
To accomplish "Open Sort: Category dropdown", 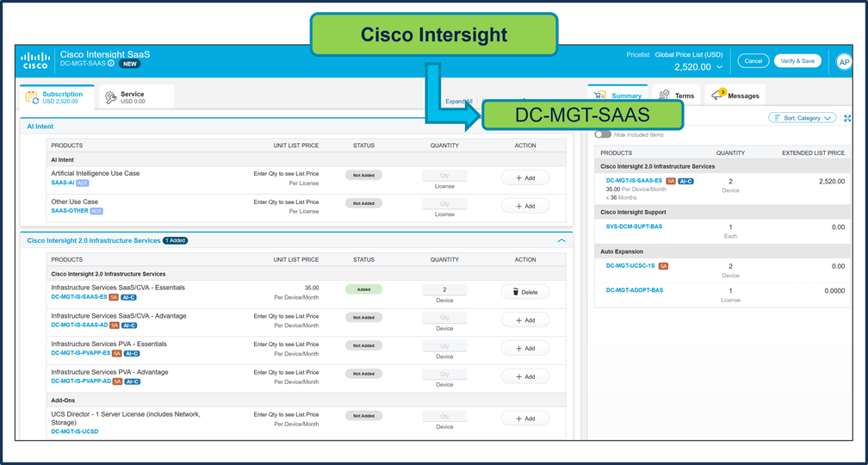I will click(803, 118).
